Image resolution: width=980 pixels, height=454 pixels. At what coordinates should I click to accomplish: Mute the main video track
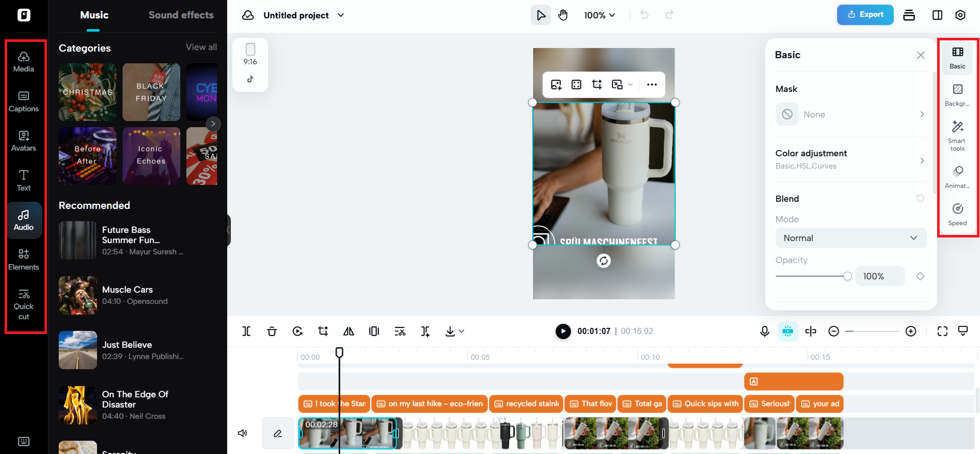click(243, 433)
